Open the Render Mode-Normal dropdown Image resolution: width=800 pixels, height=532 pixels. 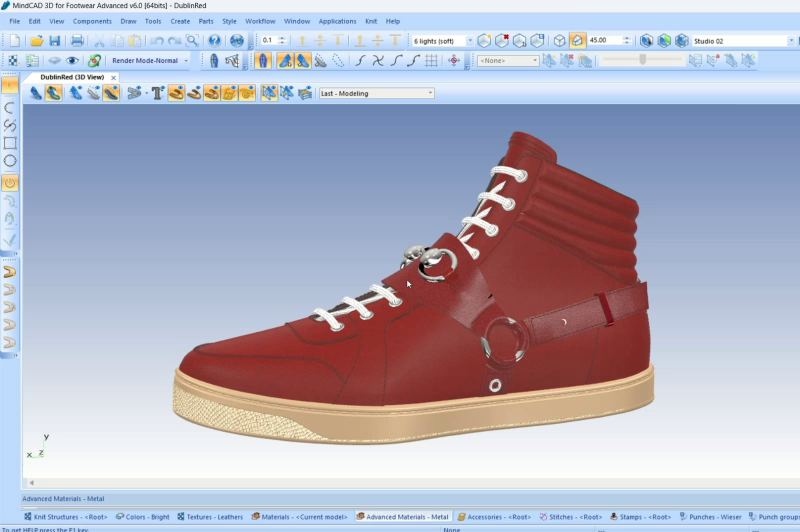[186, 61]
